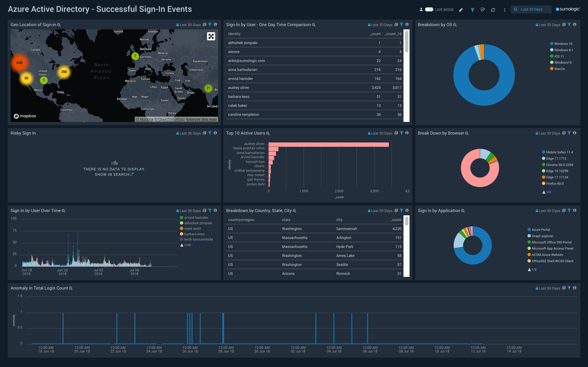This screenshot has width=588, height=367.
Task: Open the Last 30 Days time range selector
Action: tap(531, 9)
